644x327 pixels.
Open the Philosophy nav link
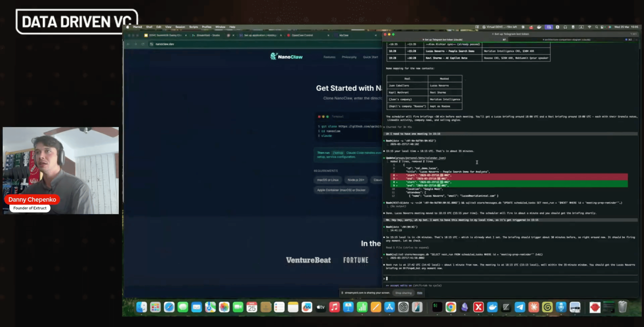point(349,57)
